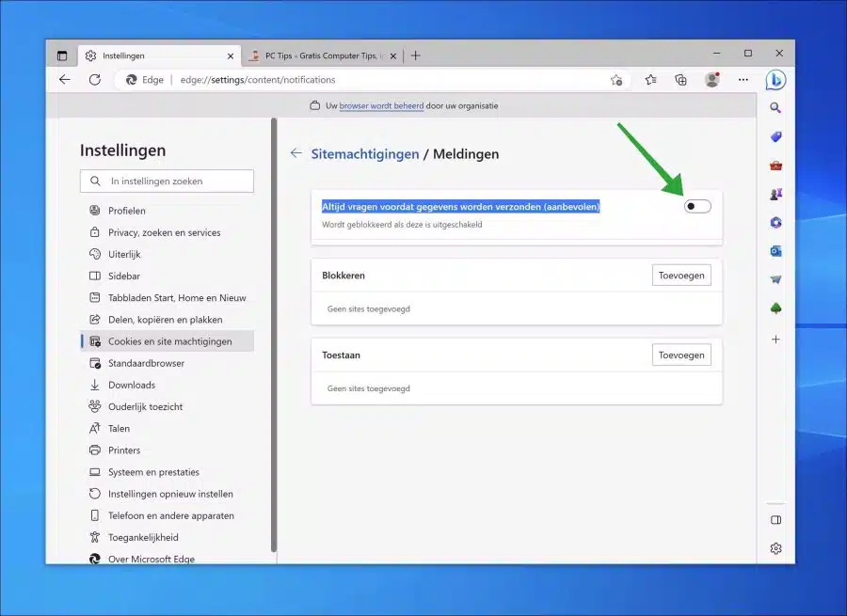Open sidebar Drop paper plane icon
The width and height of the screenshot is (847, 616).
click(775, 279)
